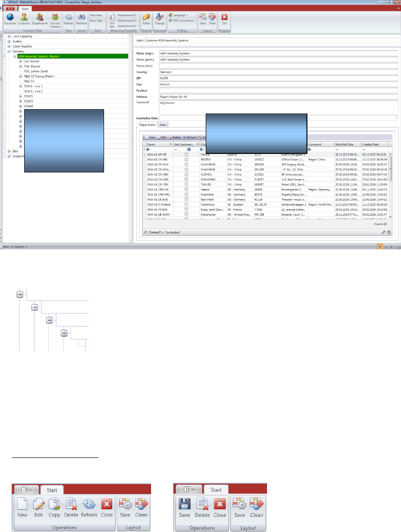Viewport: 401px width, 532px height.
Task: Open the Installation Date dropdown arrow
Action: click(x=396, y=118)
